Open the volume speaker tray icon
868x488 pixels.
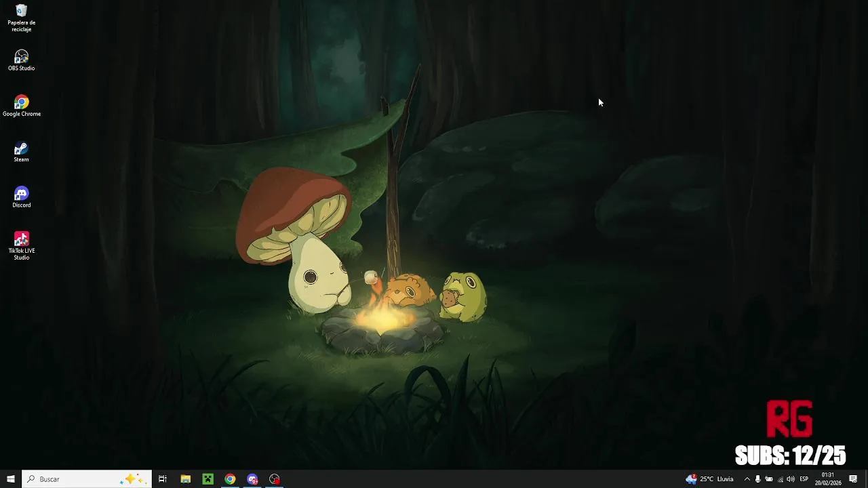tap(791, 479)
